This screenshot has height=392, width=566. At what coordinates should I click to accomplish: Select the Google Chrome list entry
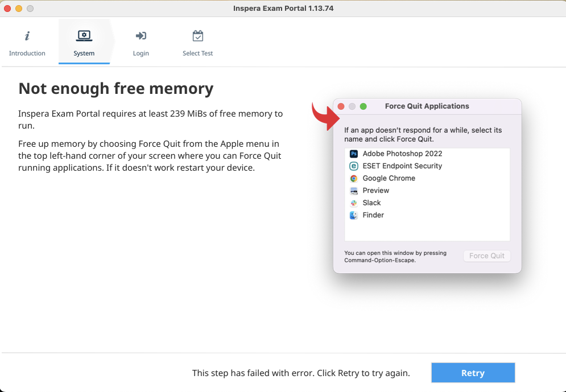pyautogui.click(x=427, y=178)
